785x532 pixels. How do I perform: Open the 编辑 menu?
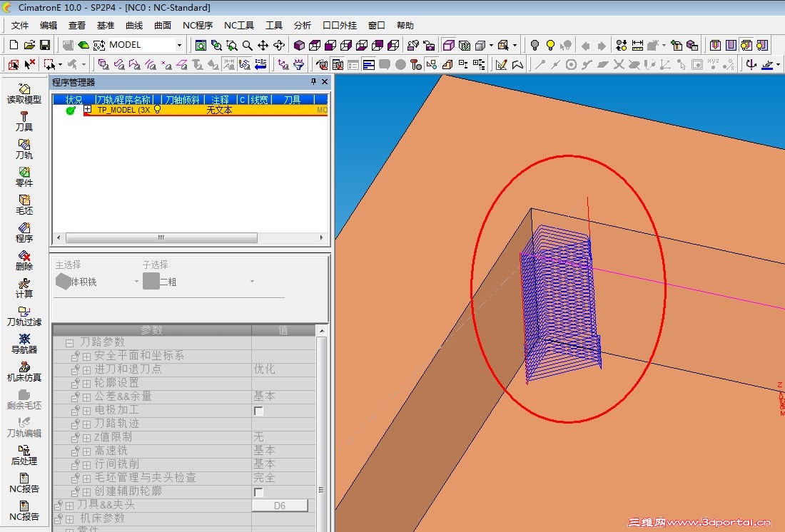pyautogui.click(x=49, y=26)
